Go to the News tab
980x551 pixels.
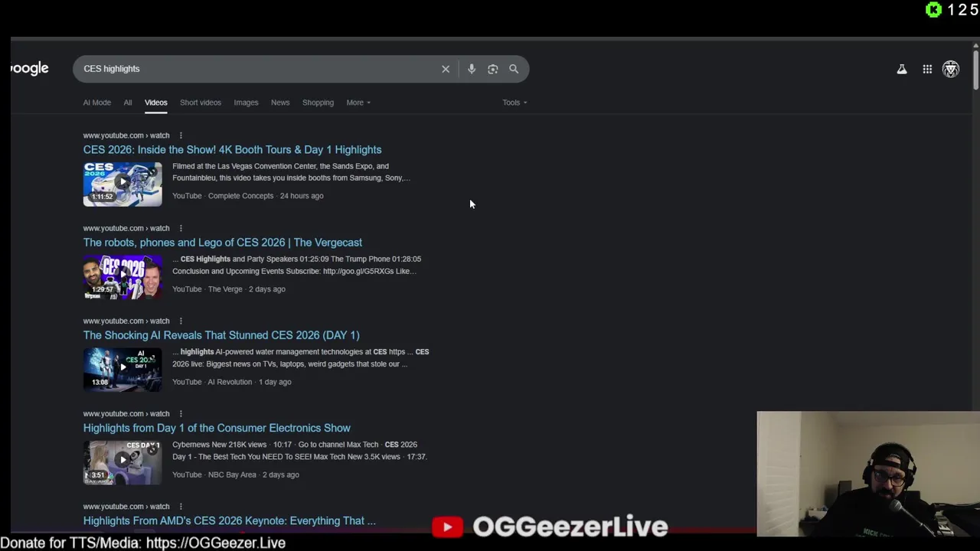point(280,103)
